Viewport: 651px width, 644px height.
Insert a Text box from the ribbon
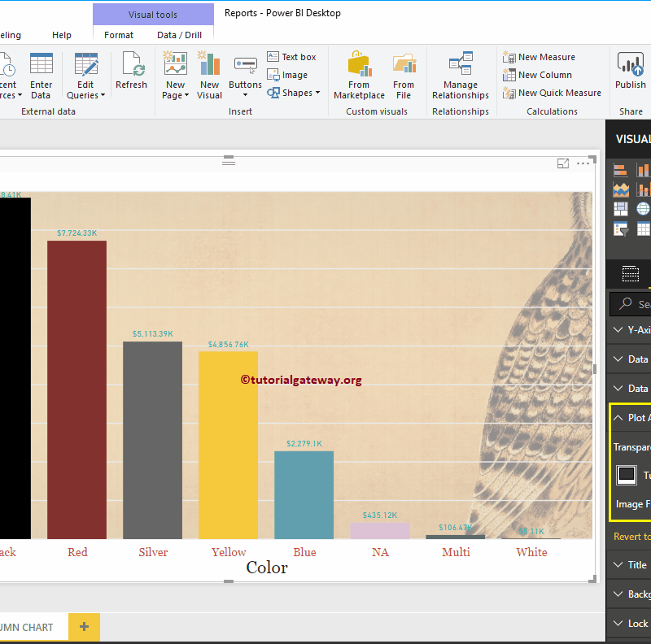(x=292, y=56)
